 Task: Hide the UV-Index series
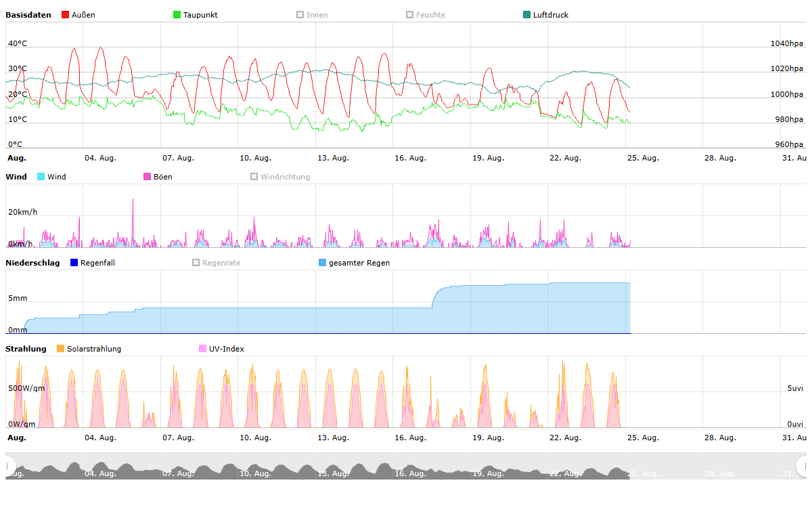221,349
